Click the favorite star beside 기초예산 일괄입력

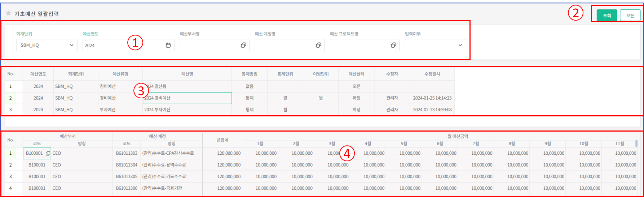click(8, 13)
